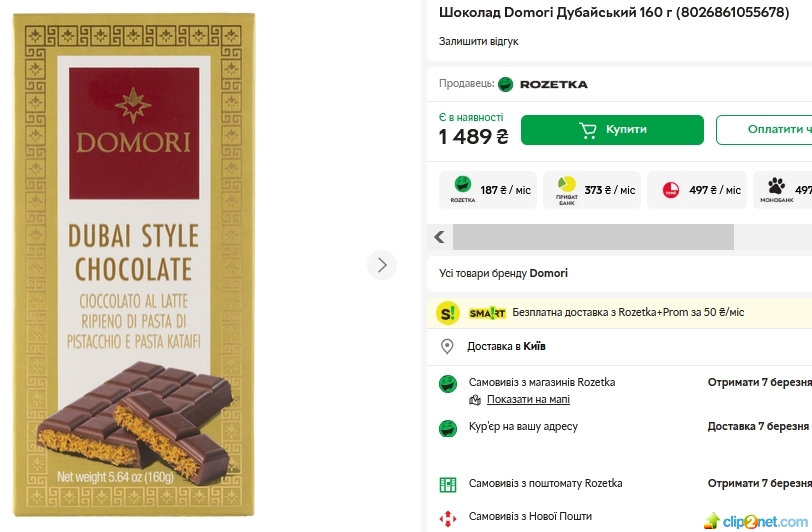Select the red 497 ₴/міс installment option

[x=697, y=190]
